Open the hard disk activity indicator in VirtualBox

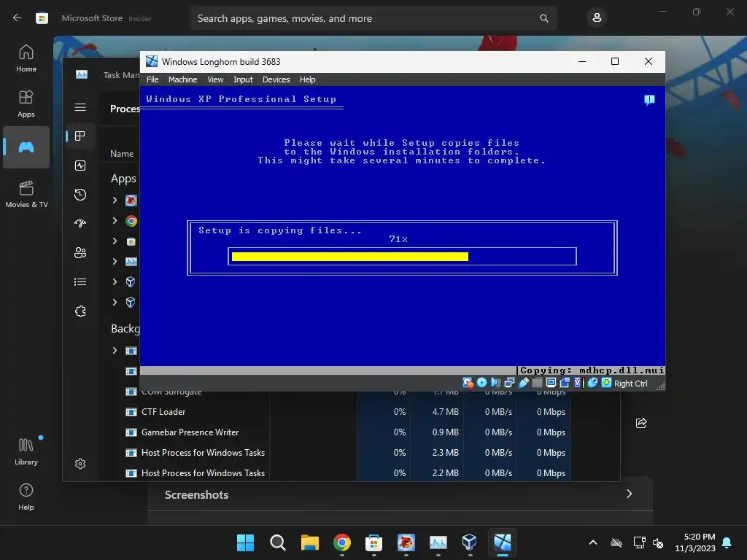468,383
